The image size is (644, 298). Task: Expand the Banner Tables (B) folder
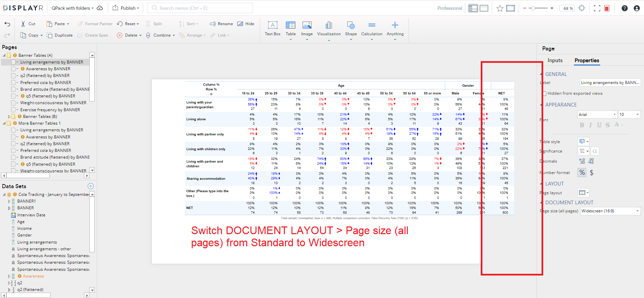pyautogui.click(x=9, y=117)
